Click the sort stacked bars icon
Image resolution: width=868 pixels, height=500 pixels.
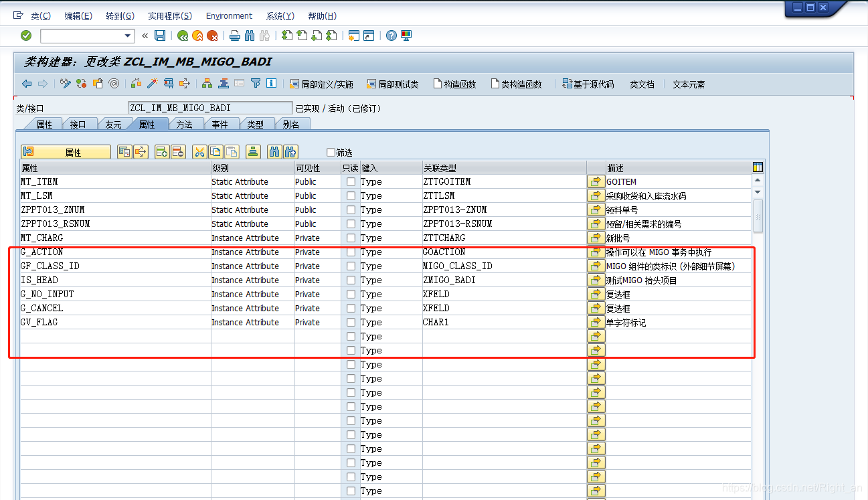[253, 152]
